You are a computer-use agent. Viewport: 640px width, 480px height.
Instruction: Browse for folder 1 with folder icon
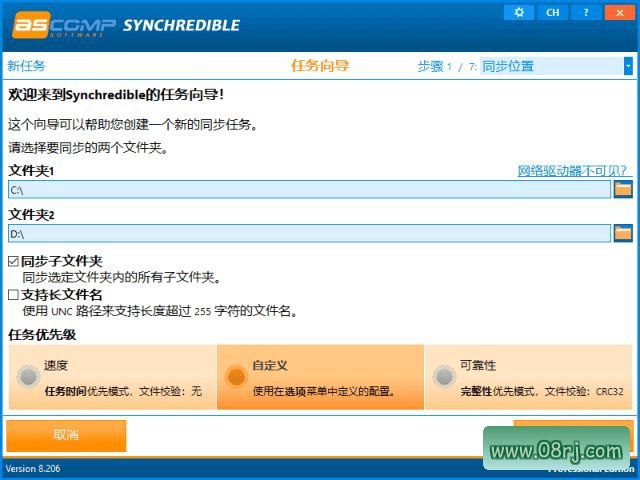[x=623, y=189]
